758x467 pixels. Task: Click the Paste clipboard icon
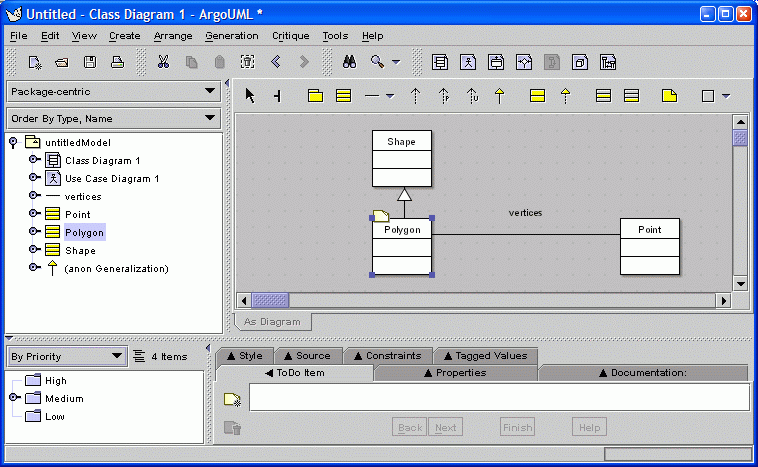pyautogui.click(x=219, y=62)
